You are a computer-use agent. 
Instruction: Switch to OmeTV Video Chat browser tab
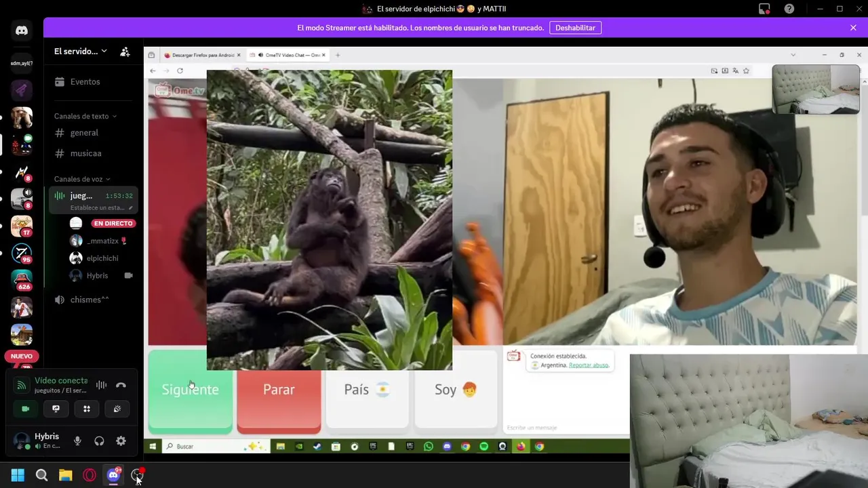[x=288, y=55]
